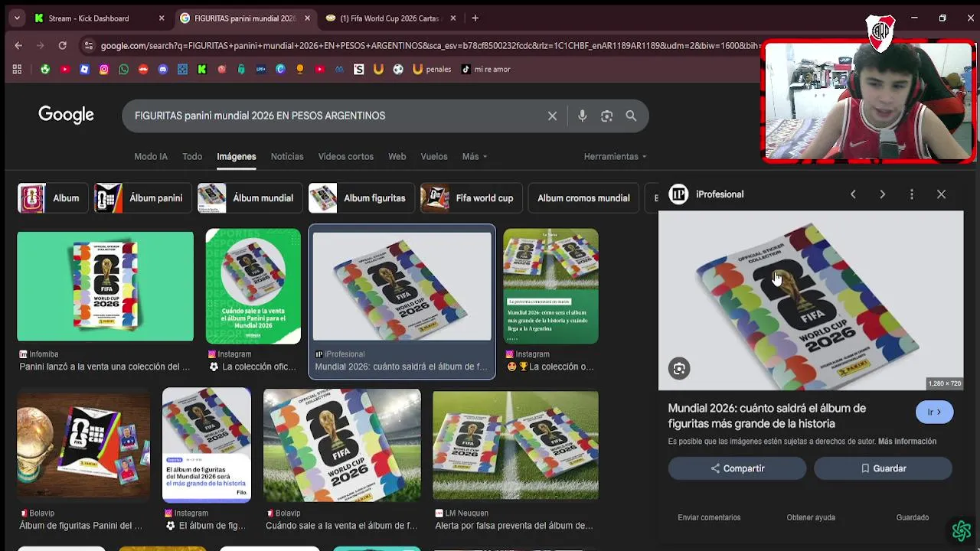Switch to Todo results tab
Image resolution: width=980 pixels, height=551 pixels.
coord(192,156)
